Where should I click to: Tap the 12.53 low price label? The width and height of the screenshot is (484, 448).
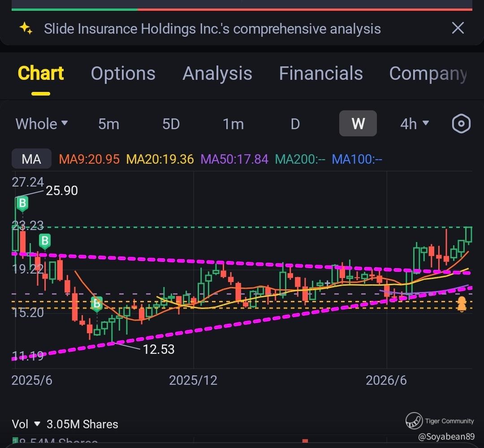click(159, 349)
